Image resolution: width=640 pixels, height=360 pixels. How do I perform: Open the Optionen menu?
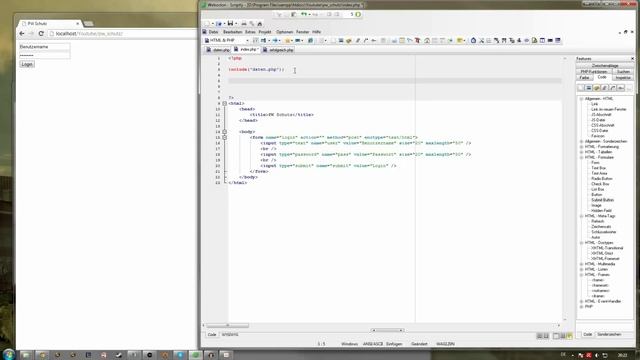tap(284, 32)
